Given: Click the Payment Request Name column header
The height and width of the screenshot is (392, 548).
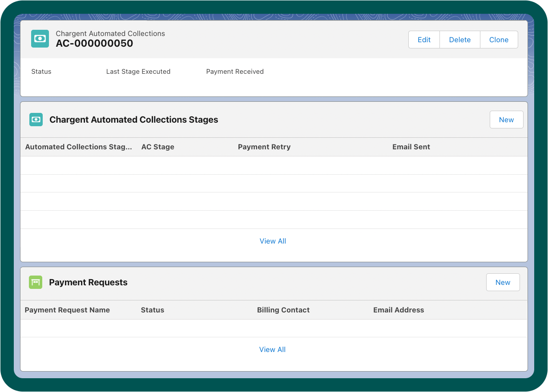Looking at the screenshot, I should pos(67,310).
